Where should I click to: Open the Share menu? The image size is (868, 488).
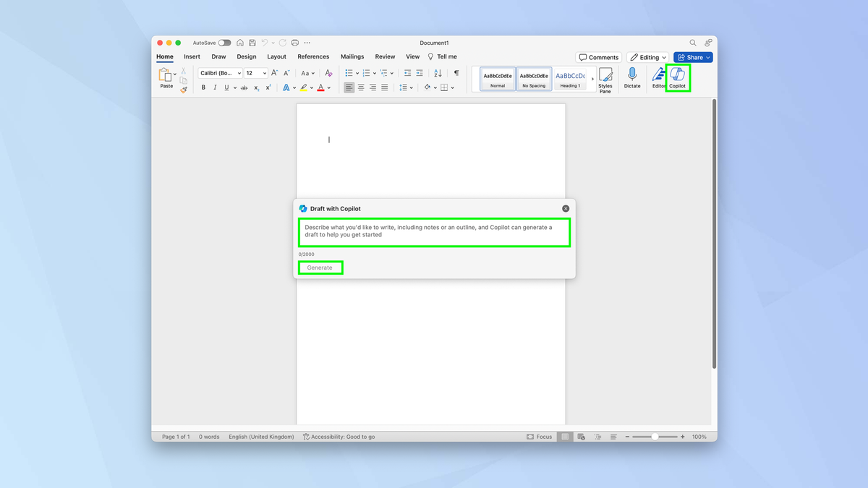coord(692,56)
